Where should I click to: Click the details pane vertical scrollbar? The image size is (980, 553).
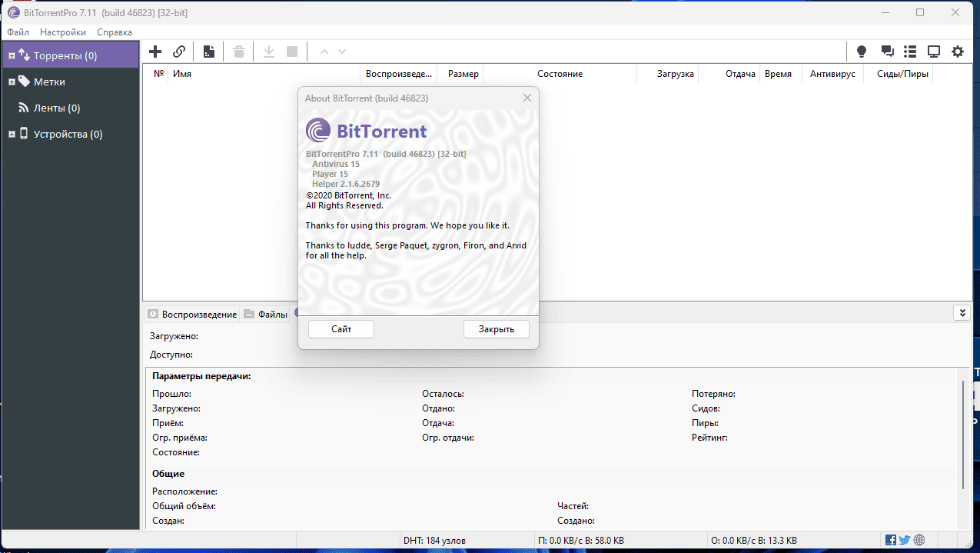963,434
